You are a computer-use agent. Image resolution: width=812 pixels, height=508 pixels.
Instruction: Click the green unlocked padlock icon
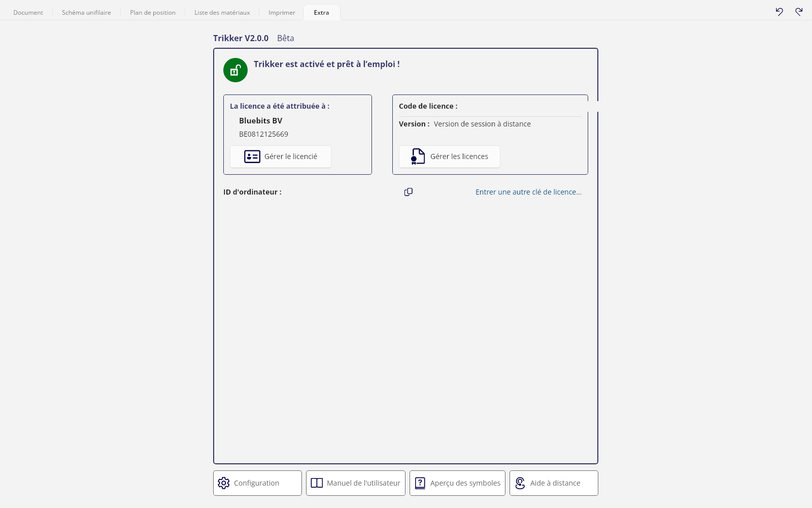tap(235, 70)
